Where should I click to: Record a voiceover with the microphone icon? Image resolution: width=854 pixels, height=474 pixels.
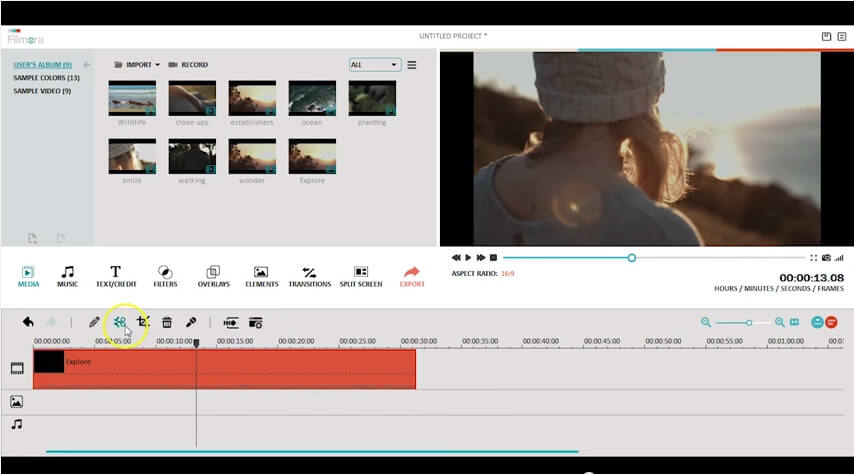tap(191, 322)
